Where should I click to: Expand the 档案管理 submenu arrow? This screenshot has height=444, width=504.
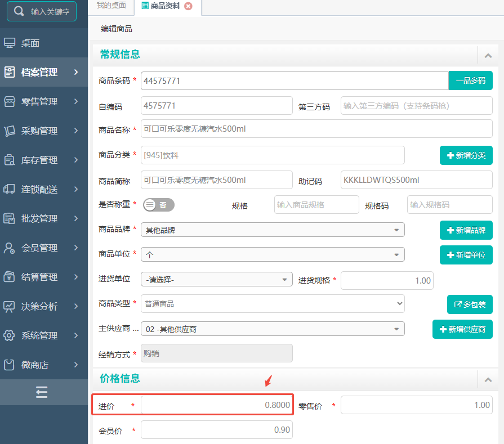coord(76,72)
